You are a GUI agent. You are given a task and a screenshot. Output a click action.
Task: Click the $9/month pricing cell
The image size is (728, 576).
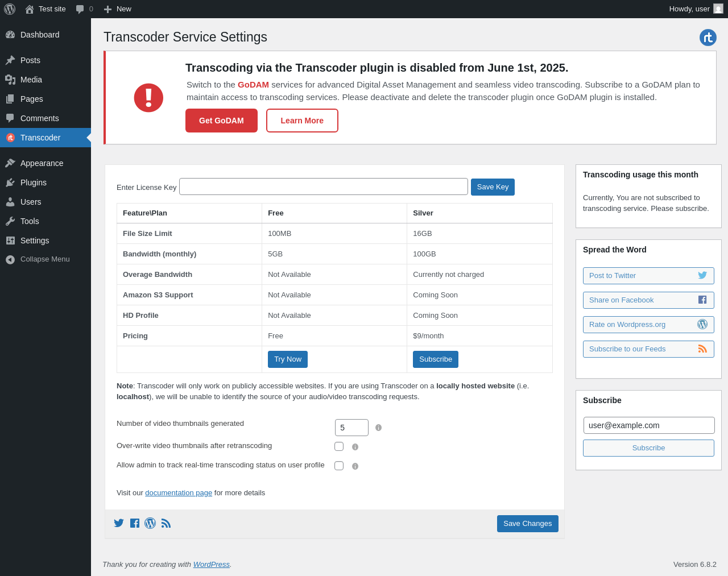479,336
